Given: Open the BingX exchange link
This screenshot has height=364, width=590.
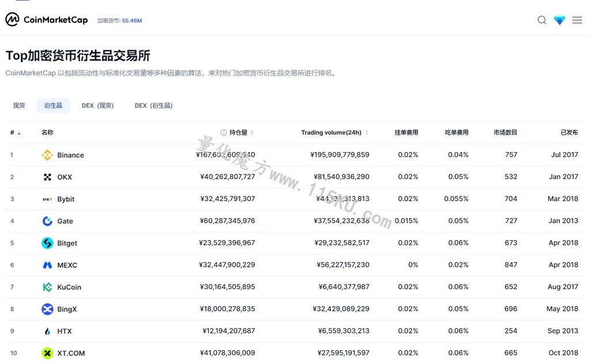Looking at the screenshot, I should pyautogui.click(x=67, y=309).
